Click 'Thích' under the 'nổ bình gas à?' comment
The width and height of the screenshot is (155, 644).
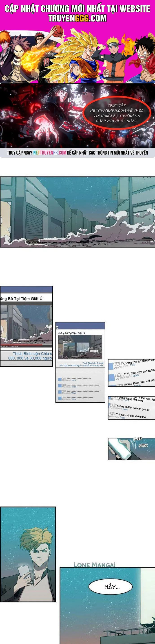coord(125,409)
